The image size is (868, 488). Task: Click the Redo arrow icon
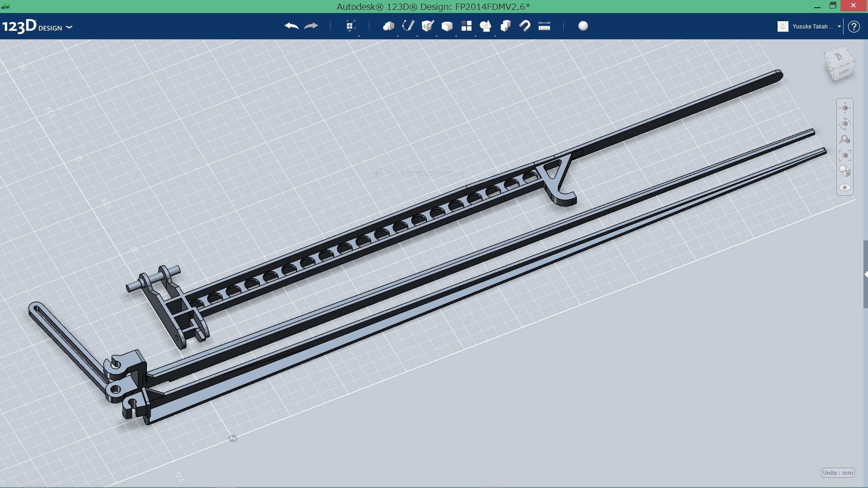click(311, 26)
